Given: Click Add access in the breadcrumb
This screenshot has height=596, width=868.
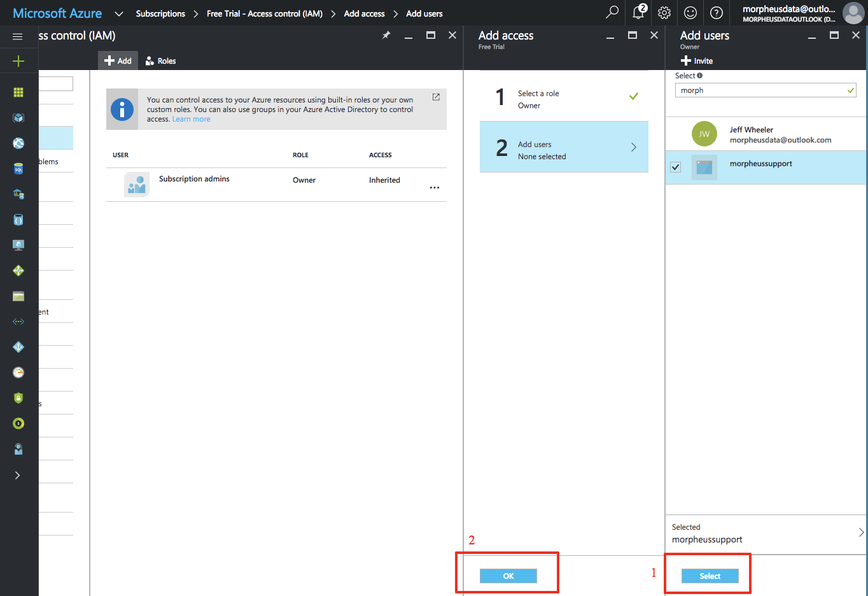Looking at the screenshot, I should coord(364,13).
